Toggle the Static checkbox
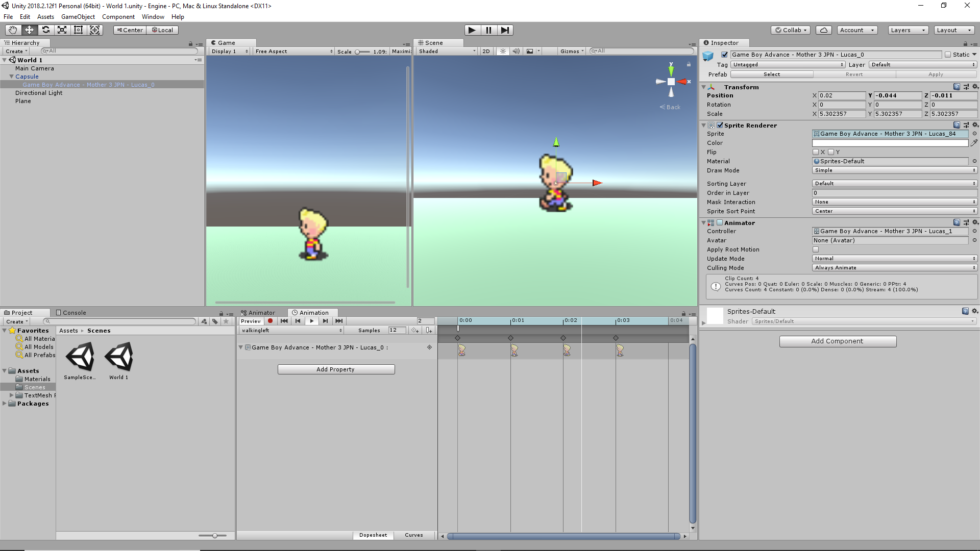This screenshot has height=551, width=980. tap(948, 55)
